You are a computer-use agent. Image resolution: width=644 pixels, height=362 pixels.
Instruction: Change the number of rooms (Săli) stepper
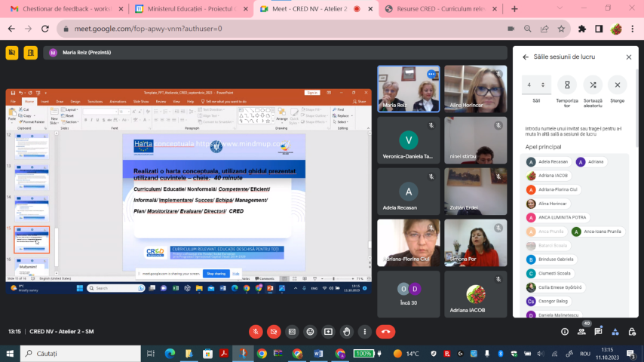click(536, 85)
